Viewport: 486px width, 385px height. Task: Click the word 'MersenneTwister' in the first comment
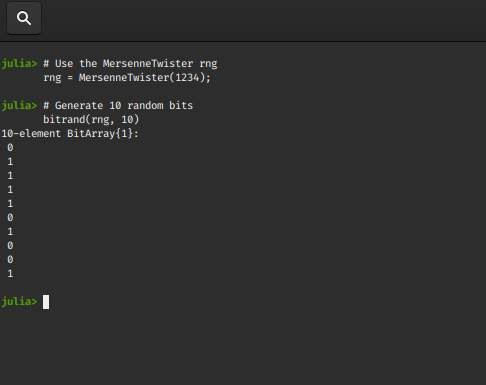(148, 63)
